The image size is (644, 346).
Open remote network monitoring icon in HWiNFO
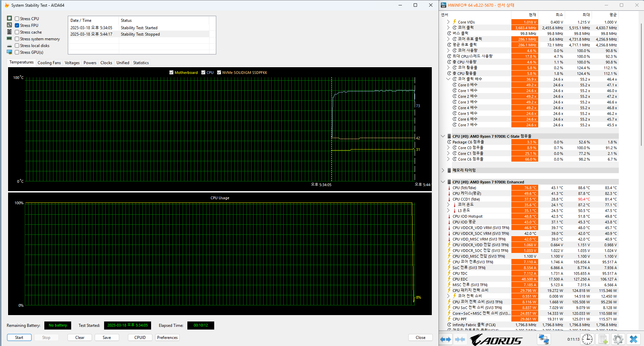tap(544, 339)
